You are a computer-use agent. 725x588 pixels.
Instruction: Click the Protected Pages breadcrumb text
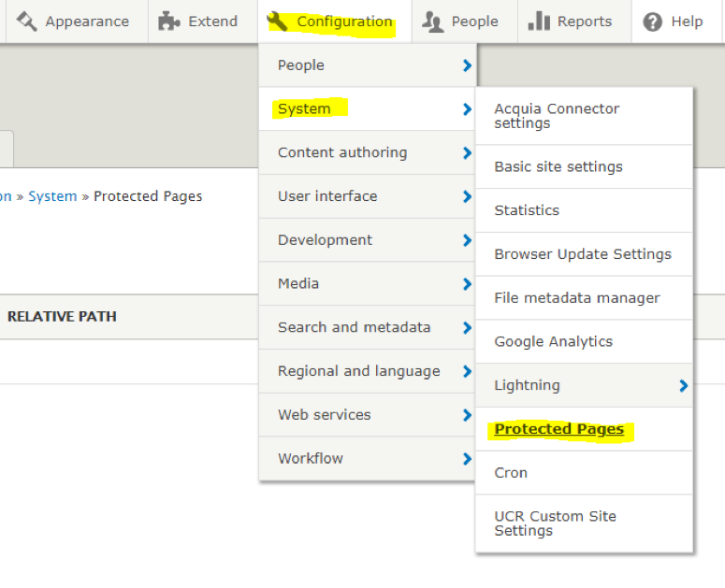coord(148,196)
